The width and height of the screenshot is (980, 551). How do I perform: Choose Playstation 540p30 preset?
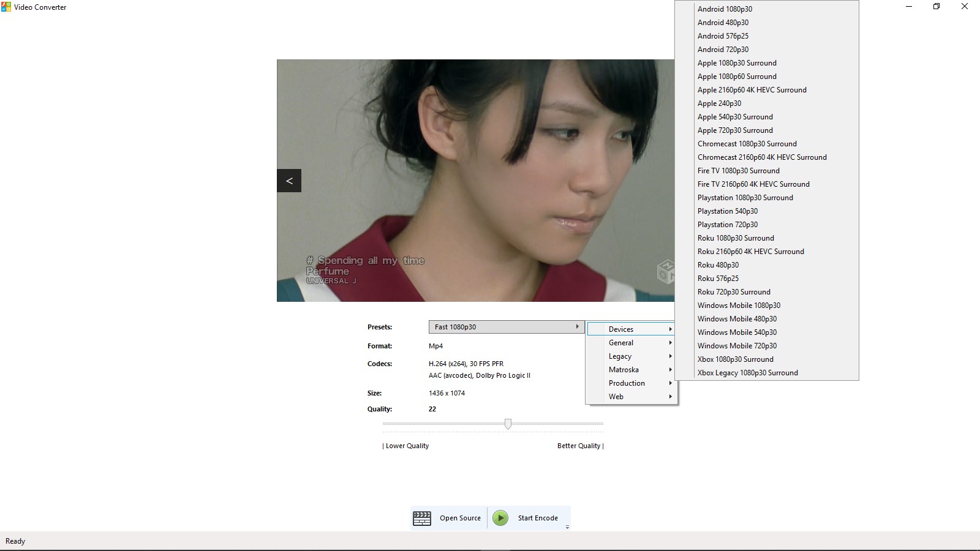tap(767, 211)
